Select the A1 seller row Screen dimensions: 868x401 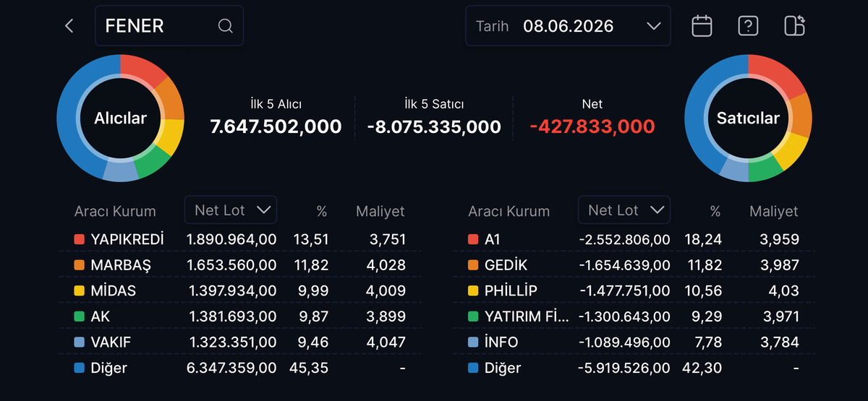click(634, 239)
